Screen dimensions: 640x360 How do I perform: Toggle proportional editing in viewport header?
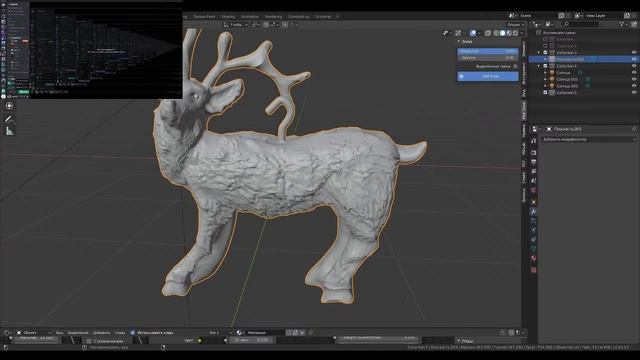285,24
